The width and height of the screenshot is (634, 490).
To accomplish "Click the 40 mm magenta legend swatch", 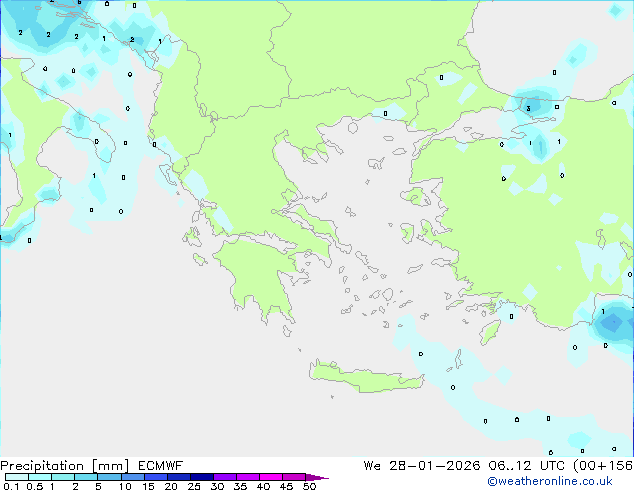I will [271, 477].
